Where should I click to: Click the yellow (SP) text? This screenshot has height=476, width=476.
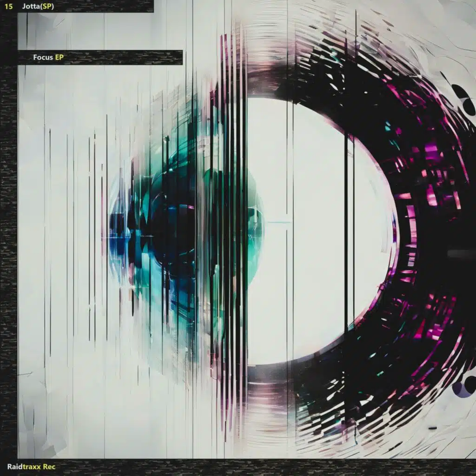(47, 7)
